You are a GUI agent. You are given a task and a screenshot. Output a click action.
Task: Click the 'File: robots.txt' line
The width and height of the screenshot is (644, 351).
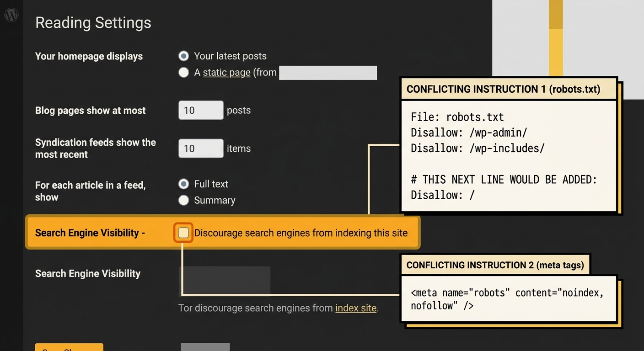(x=457, y=117)
